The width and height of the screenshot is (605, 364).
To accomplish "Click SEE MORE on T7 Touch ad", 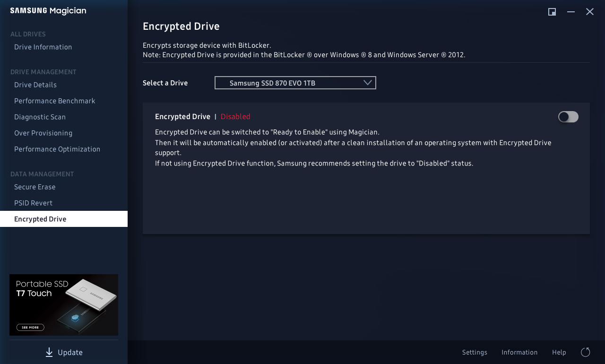I will coord(30,327).
